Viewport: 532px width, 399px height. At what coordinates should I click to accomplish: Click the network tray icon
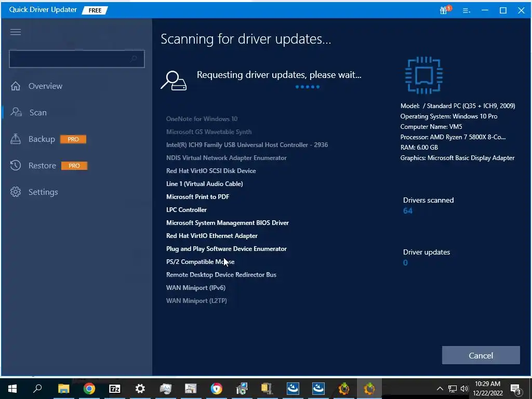[453, 389]
